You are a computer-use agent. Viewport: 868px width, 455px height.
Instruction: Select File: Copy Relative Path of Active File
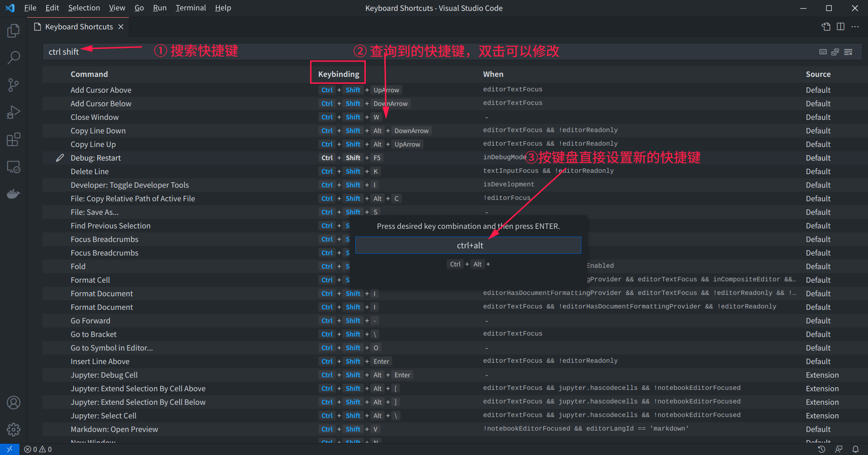point(453,199)
